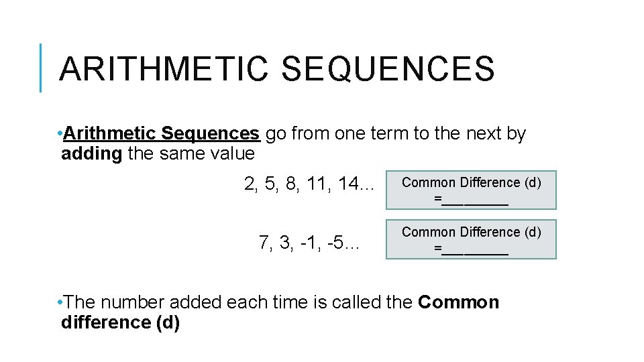
Task: Click the bold word adding
Action: tap(92, 154)
